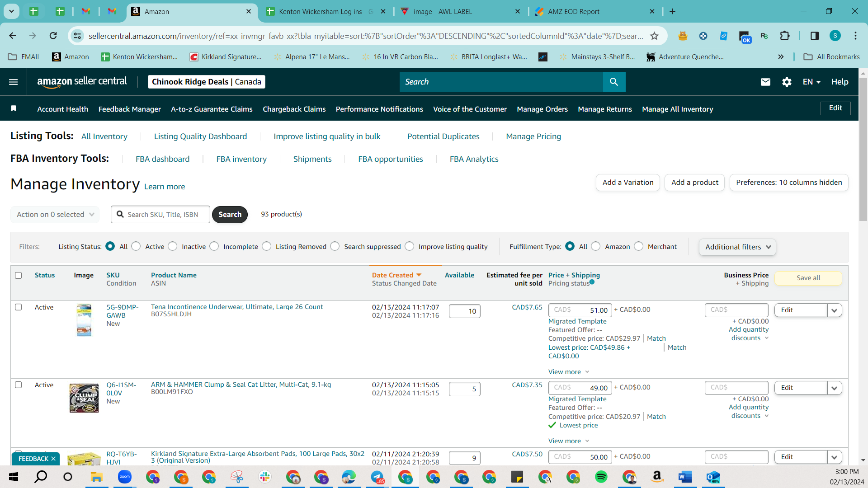Image resolution: width=868 pixels, height=488 pixels.
Task: Open Account Health in the navigation bar
Action: coord(63,109)
